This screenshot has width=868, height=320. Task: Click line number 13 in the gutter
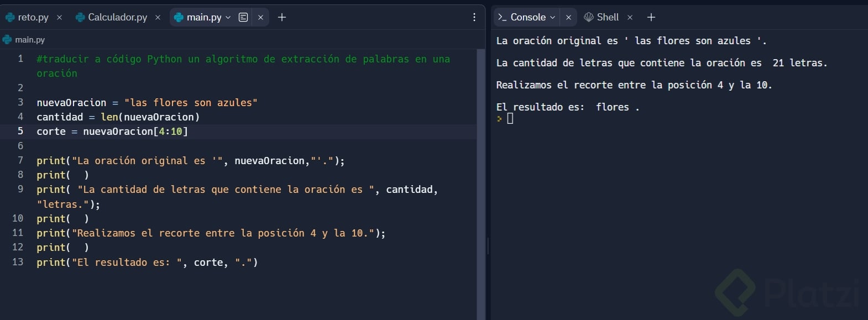click(18, 262)
